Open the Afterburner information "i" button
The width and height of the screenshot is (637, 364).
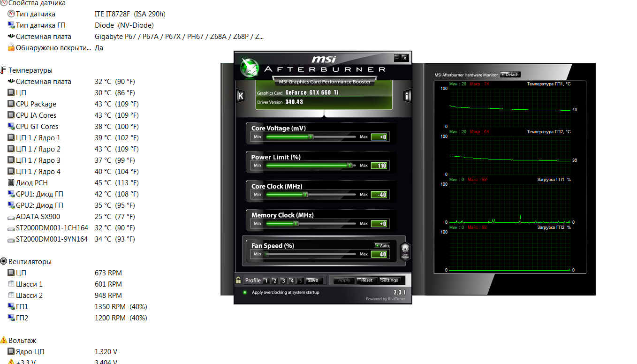(x=407, y=96)
